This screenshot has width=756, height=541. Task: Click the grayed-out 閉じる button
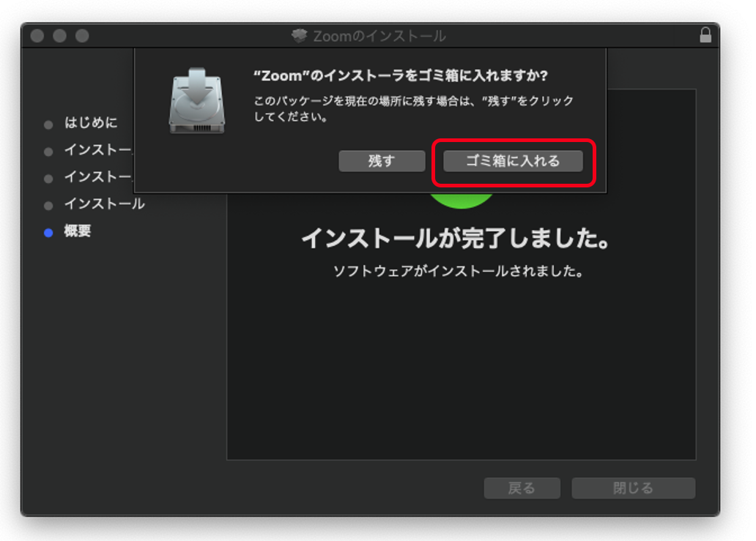point(633,488)
